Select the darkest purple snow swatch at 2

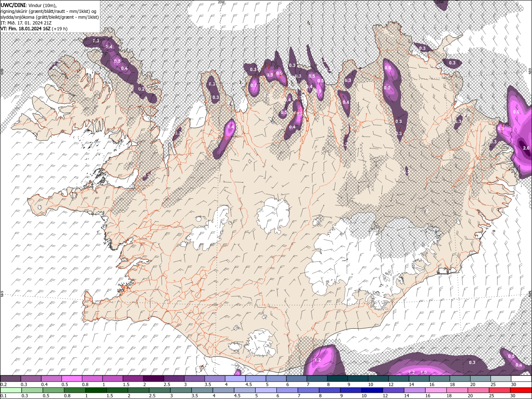click(x=153, y=379)
